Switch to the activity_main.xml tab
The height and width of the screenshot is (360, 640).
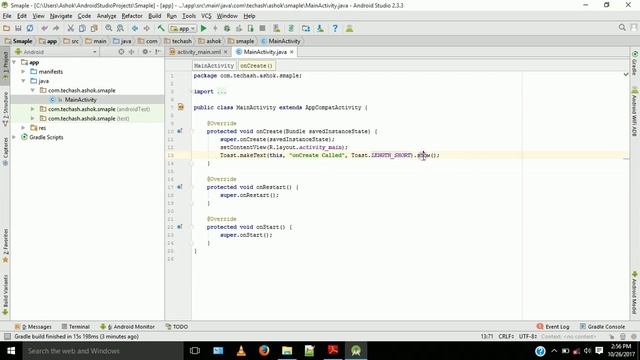pyautogui.click(x=198, y=52)
